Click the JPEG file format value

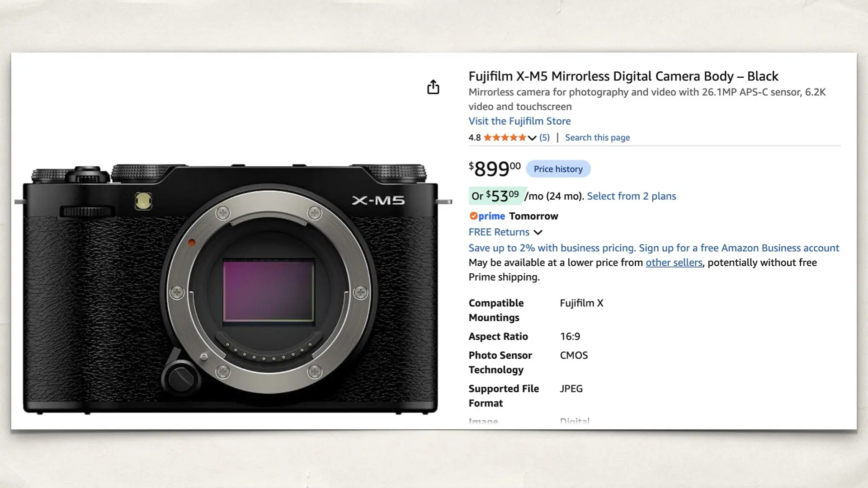(571, 389)
